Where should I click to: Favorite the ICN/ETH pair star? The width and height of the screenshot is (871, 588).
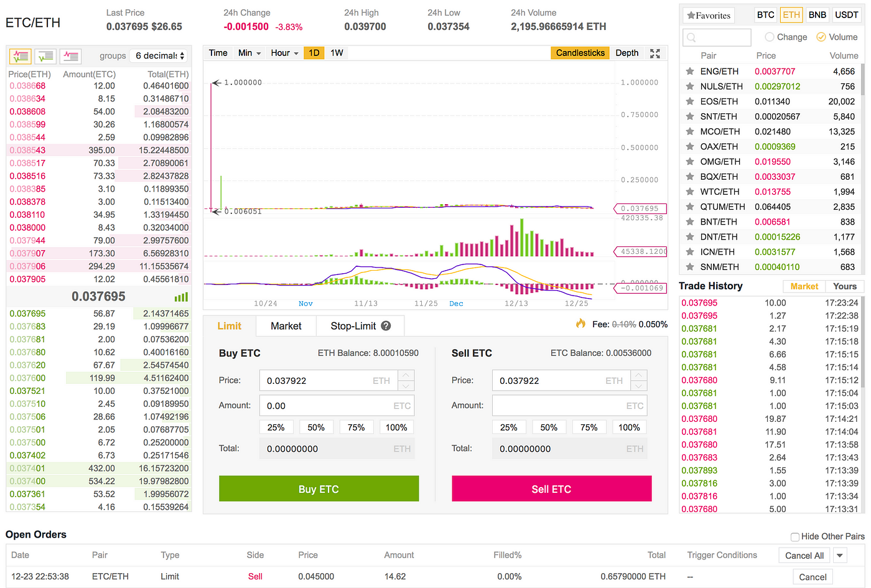pos(690,252)
